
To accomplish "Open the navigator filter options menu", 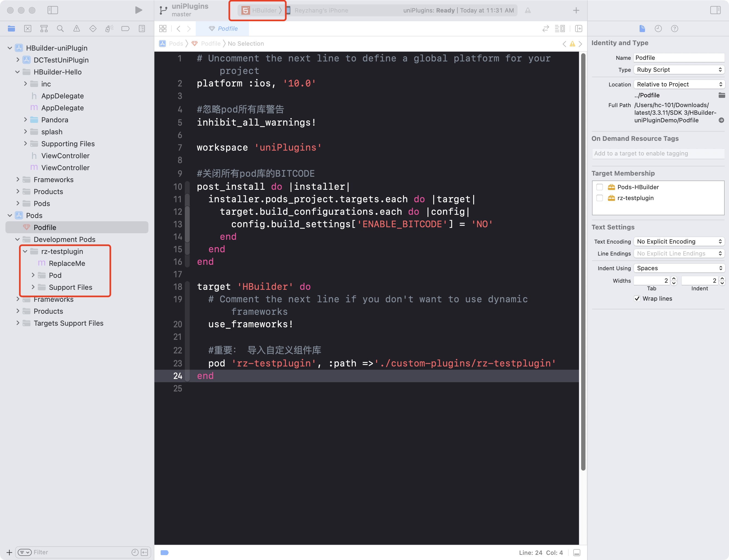I will [x=24, y=552].
